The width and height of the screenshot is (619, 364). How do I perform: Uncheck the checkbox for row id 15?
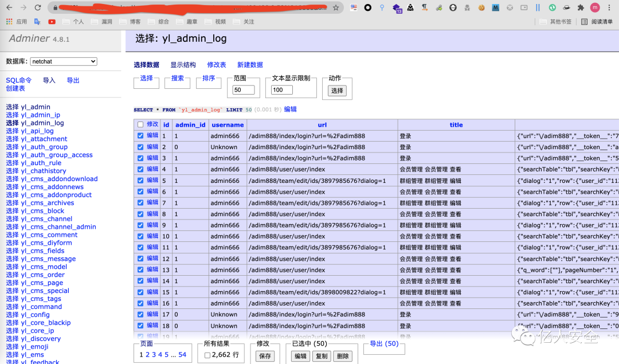click(140, 292)
